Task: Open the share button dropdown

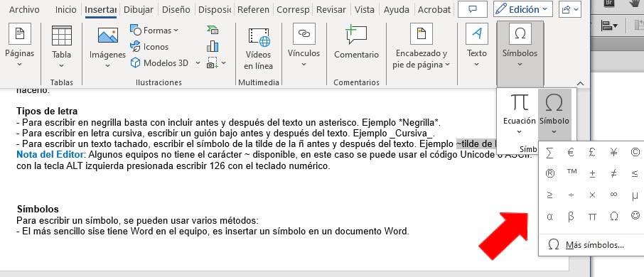Action: pyautogui.click(x=570, y=9)
